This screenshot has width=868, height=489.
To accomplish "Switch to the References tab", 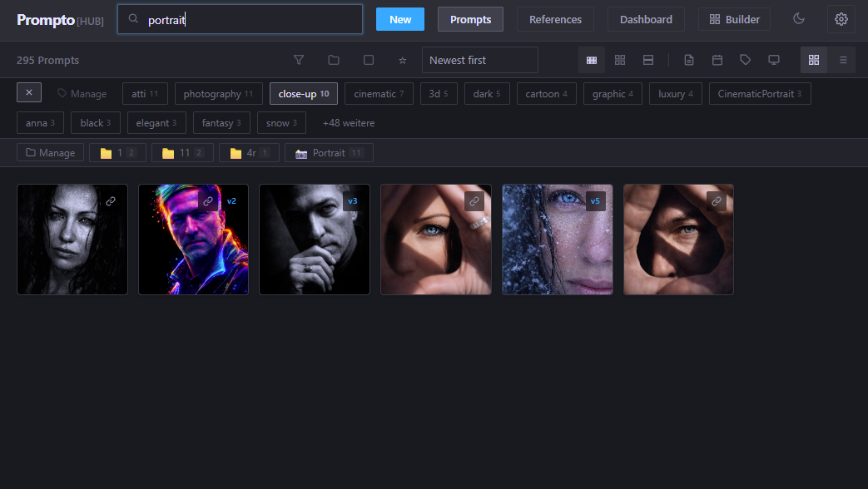I will [x=555, y=18].
